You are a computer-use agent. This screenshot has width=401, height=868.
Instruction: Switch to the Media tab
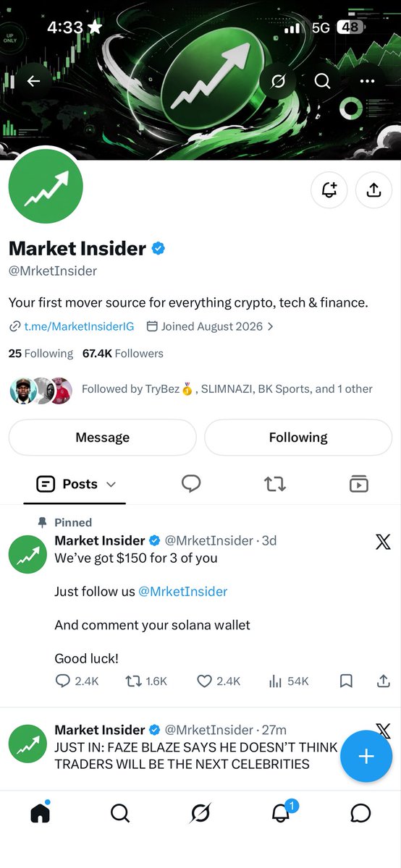358,484
